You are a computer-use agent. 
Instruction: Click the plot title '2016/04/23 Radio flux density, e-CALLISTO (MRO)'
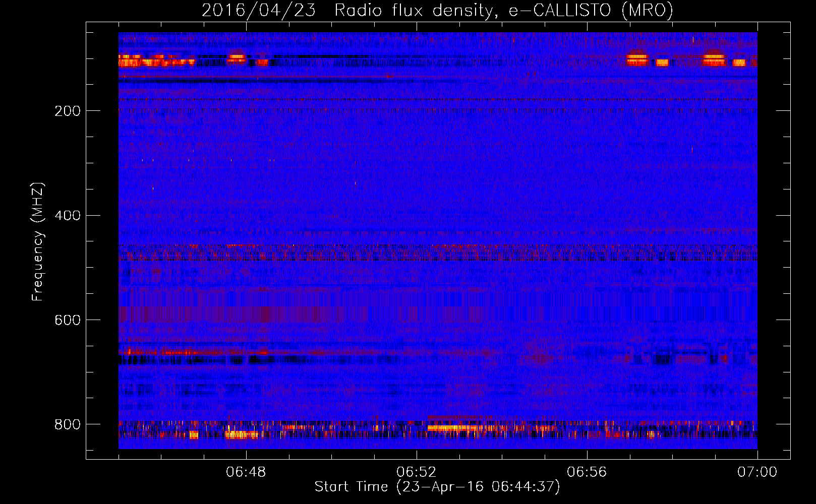[437, 10]
